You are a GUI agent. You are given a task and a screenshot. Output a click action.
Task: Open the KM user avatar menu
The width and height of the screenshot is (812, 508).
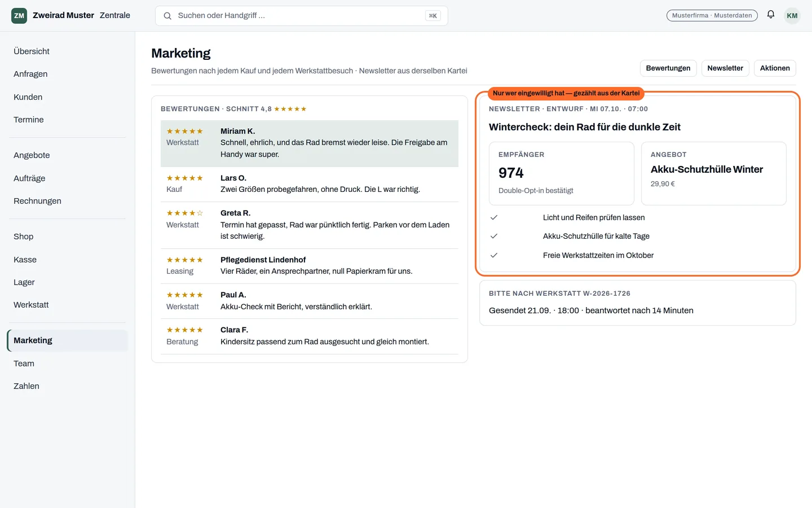792,16
